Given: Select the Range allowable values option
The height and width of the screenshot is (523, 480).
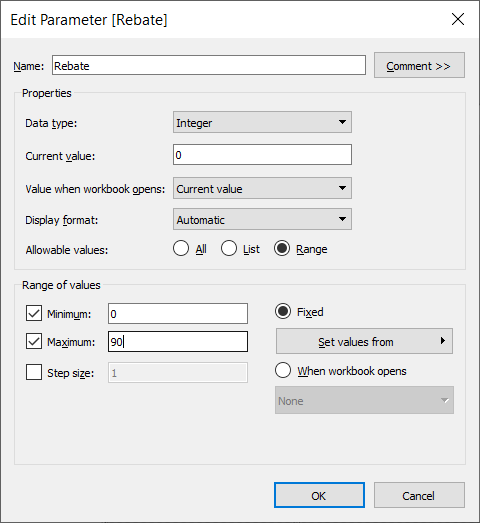Looking at the screenshot, I should tap(282, 248).
